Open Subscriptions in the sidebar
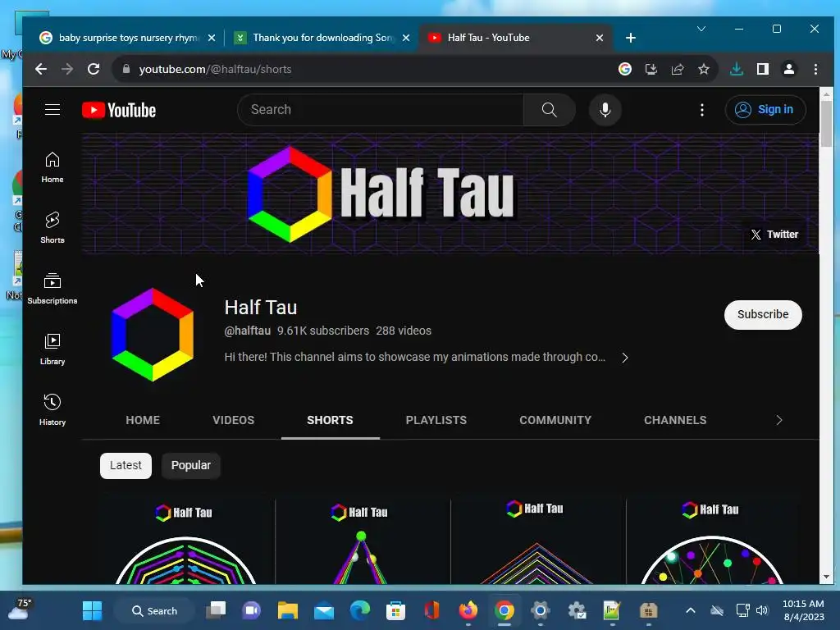 pyautogui.click(x=52, y=288)
